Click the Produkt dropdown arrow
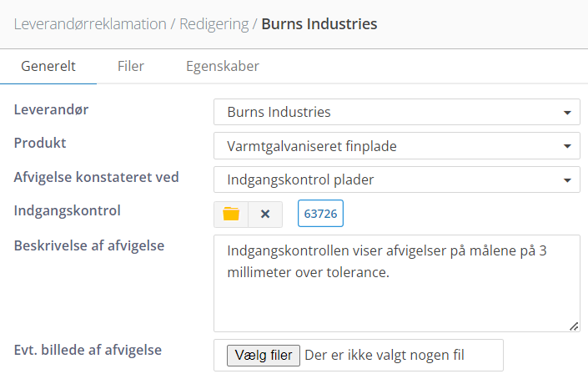The height and width of the screenshot is (379, 588). (567, 146)
